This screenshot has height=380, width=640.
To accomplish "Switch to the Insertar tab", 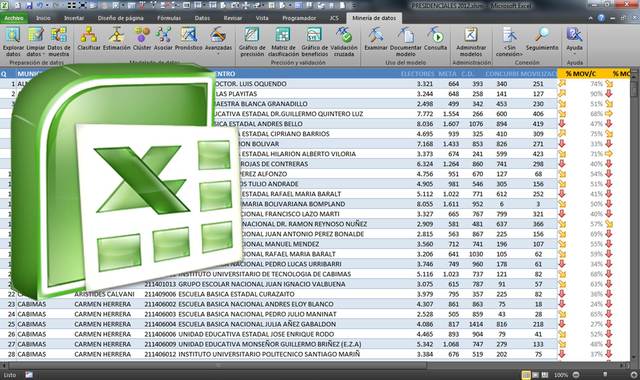I will [x=74, y=18].
